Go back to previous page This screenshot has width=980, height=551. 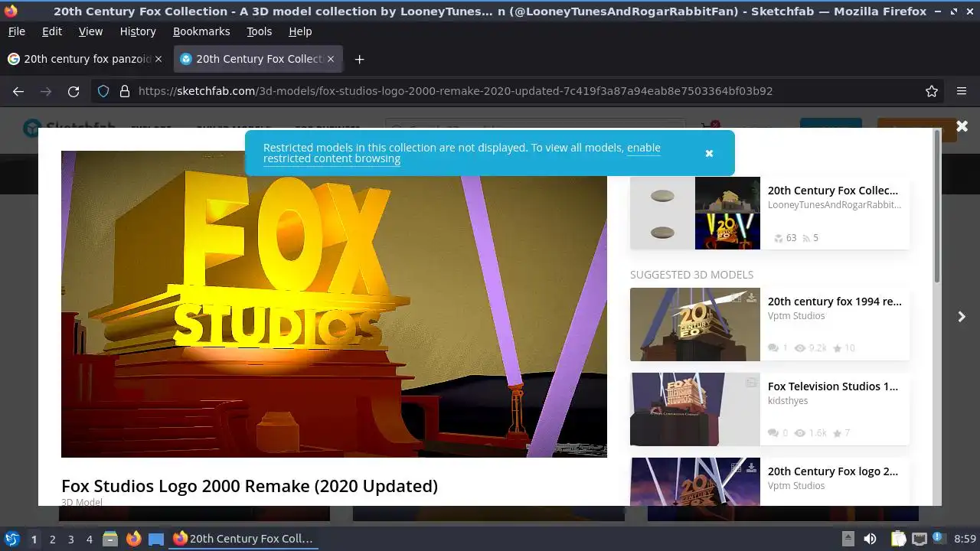coord(18,91)
